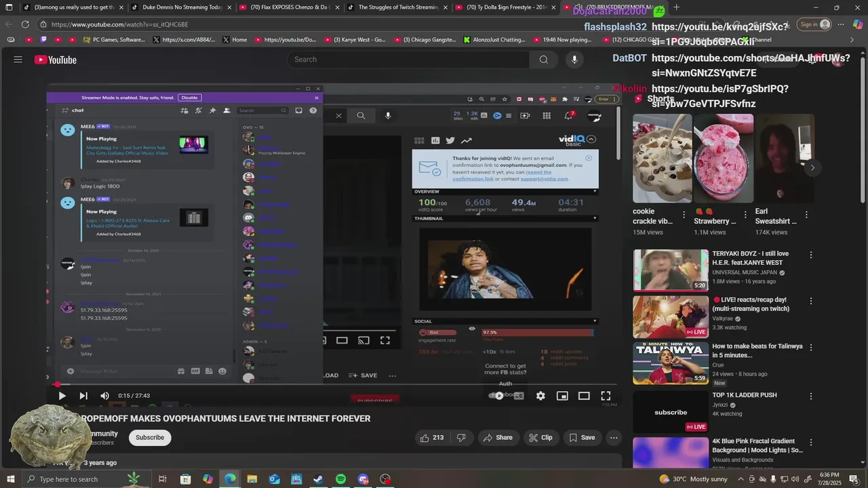Open more actions menu beside Save

[614, 438]
